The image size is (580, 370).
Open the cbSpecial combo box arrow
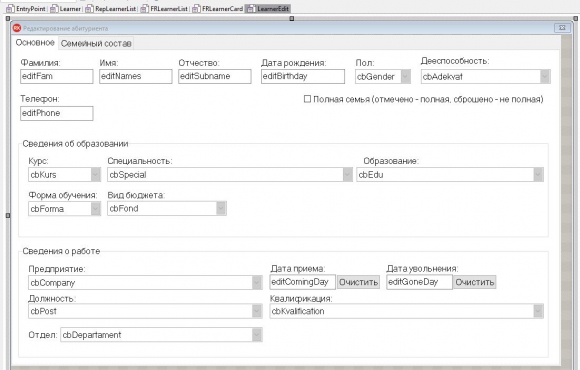point(347,175)
